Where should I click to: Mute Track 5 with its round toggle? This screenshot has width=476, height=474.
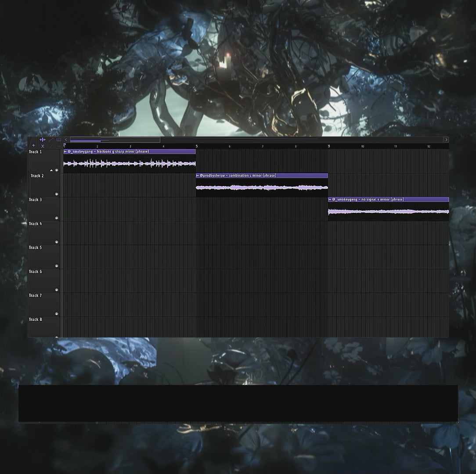57,266
